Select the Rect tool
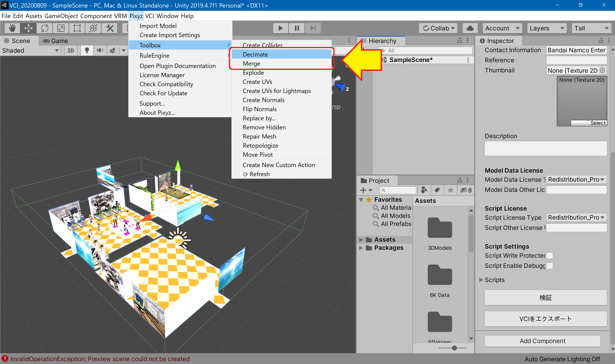615x364 pixels. coord(77,28)
